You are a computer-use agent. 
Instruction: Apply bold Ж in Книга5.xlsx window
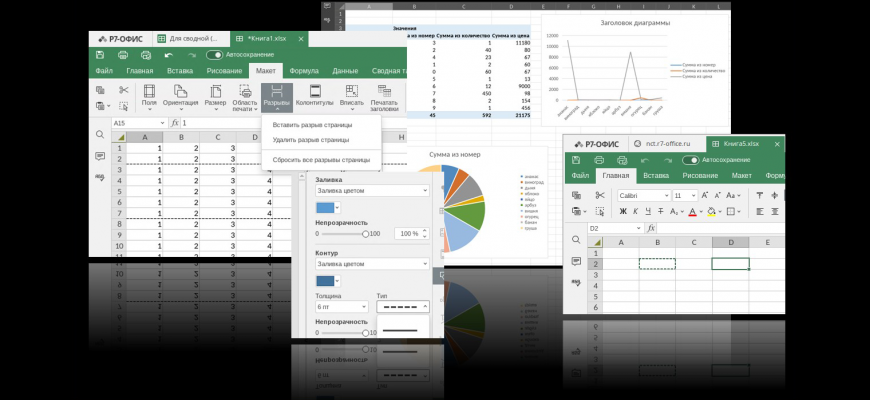pos(623,211)
